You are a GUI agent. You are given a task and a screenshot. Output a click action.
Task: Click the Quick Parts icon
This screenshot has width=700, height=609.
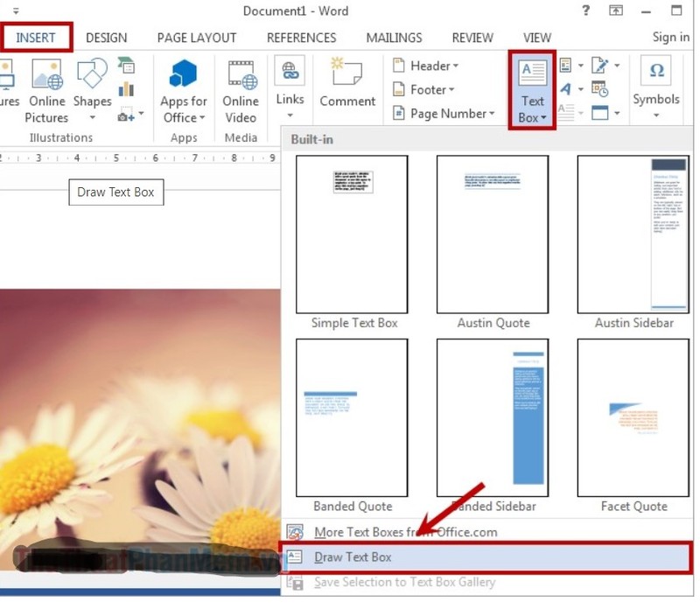click(565, 66)
